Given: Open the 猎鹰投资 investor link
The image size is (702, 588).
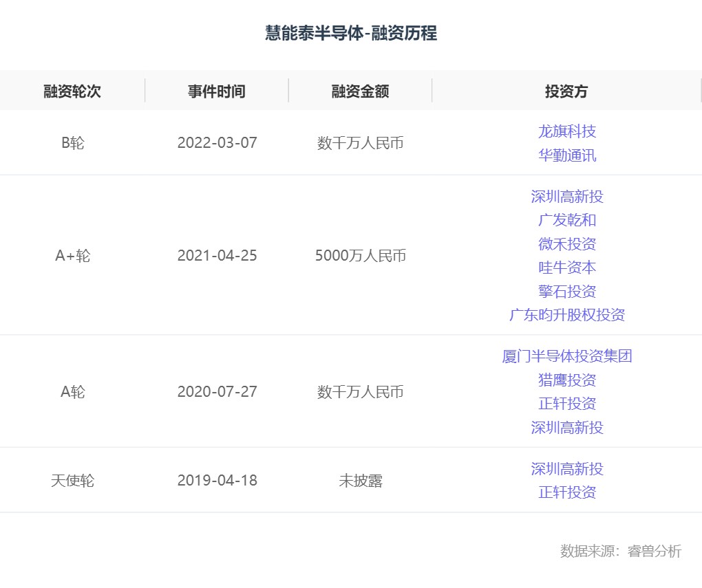Looking at the screenshot, I should 567,380.
